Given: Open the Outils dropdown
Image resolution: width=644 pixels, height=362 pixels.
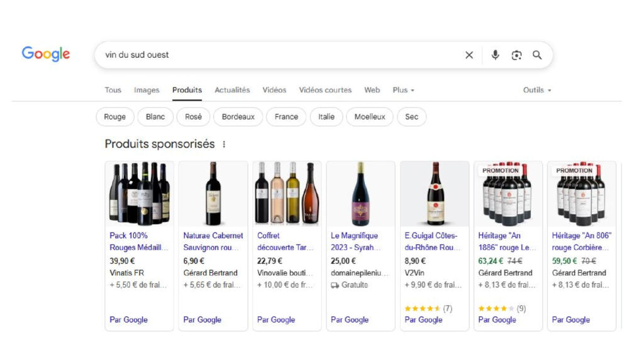Looking at the screenshot, I should pyautogui.click(x=536, y=90).
